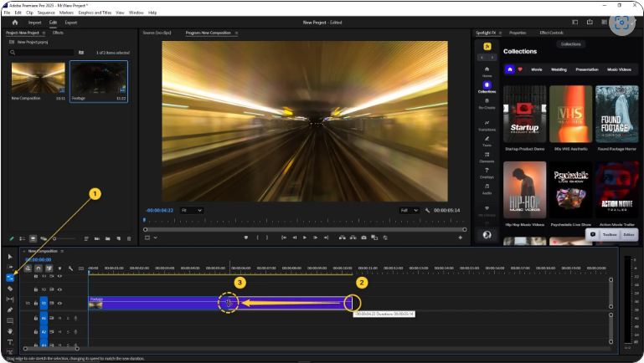Toggle A1 track targeting button

[x=44, y=318]
